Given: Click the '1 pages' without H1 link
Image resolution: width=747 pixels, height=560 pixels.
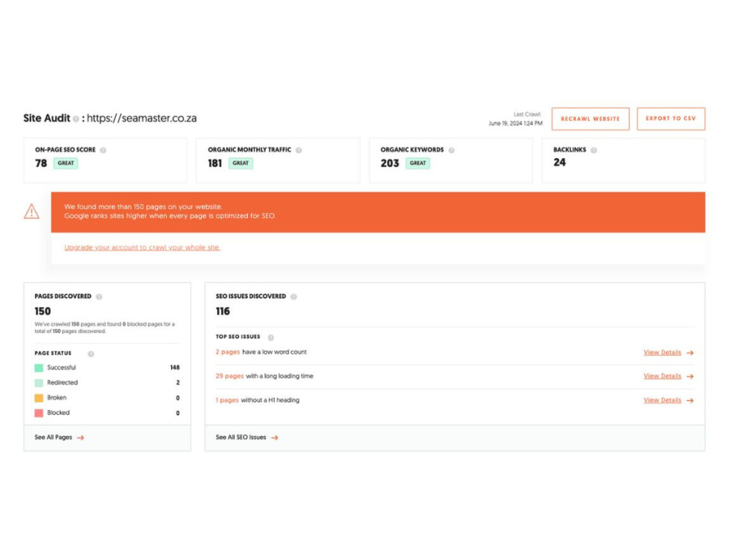Looking at the screenshot, I should [227, 400].
